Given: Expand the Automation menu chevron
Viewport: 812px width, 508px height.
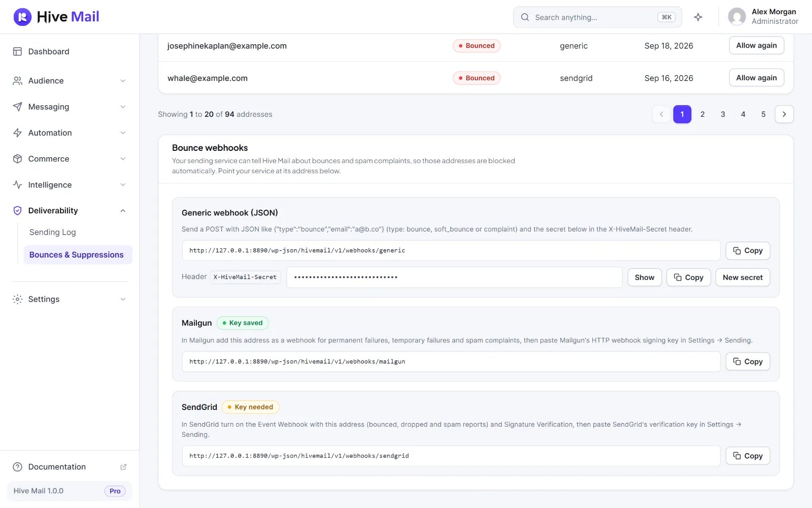Looking at the screenshot, I should click(123, 133).
